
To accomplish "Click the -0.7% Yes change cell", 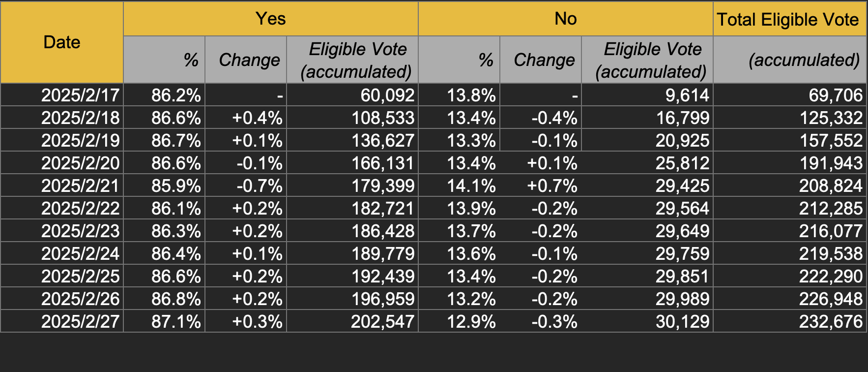I will (260, 186).
